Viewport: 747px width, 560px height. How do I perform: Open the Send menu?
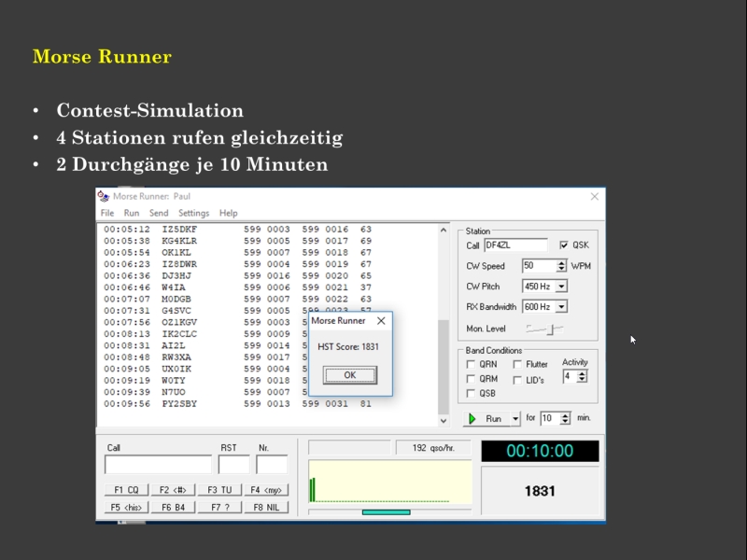point(159,213)
